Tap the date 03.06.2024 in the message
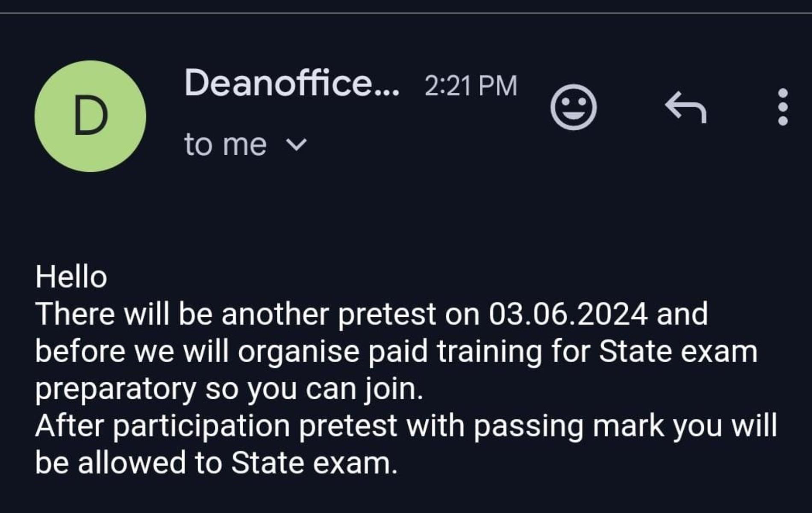 click(x=568, y=314)
